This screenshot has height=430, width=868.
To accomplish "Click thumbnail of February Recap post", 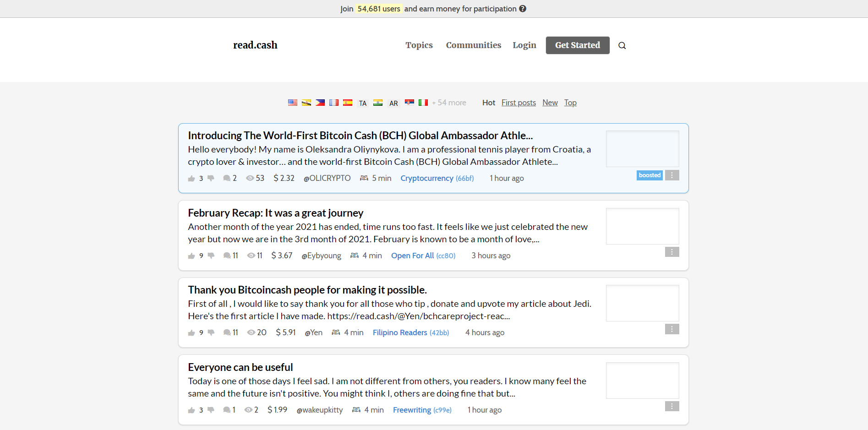I will tap(643, 226).
